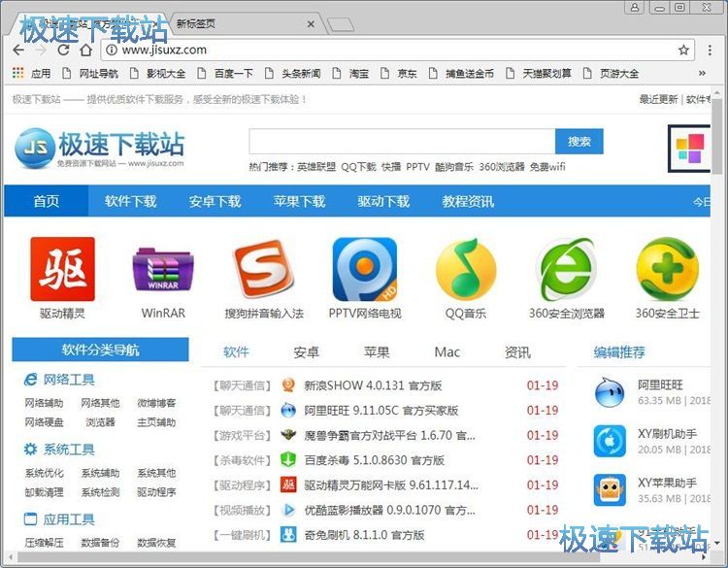
Task: Open the 百度一下 bookmark
Action: 225,73
